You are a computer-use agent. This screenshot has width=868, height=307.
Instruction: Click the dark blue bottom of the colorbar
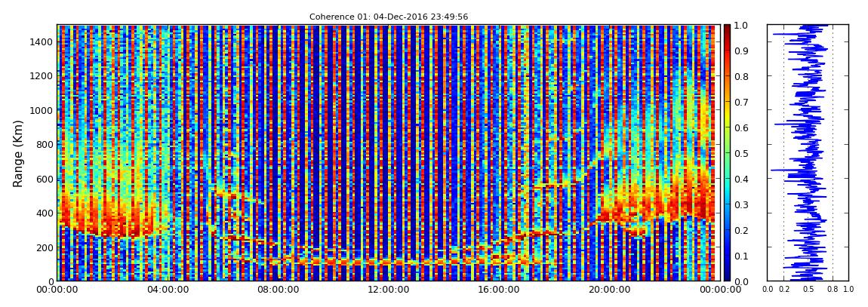(x=727, y=276)
